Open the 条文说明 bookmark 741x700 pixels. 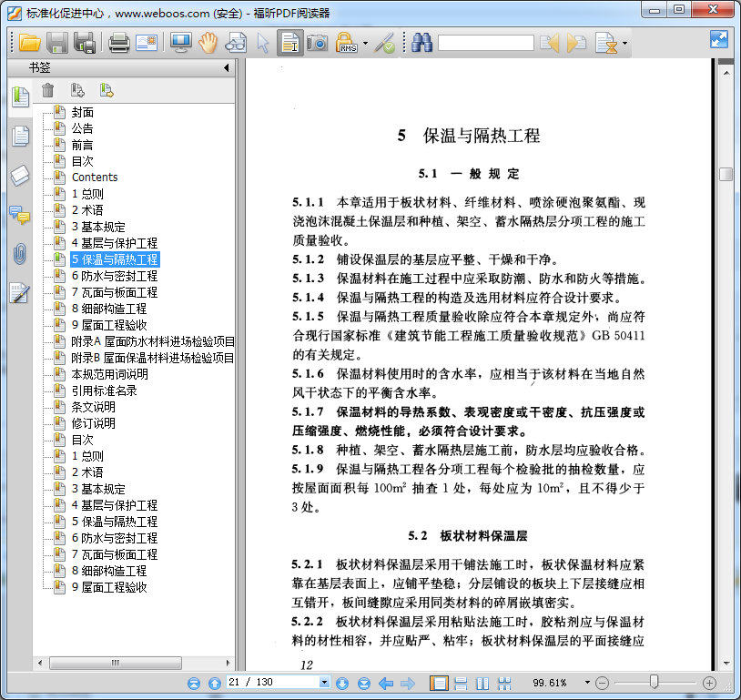coord(94,407)
